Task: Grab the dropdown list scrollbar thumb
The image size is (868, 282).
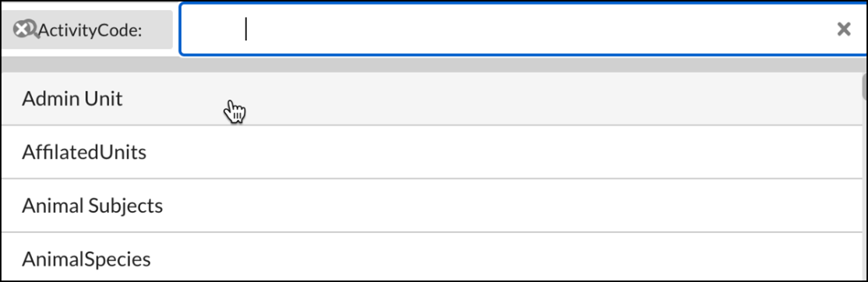Action: point(865,86)
